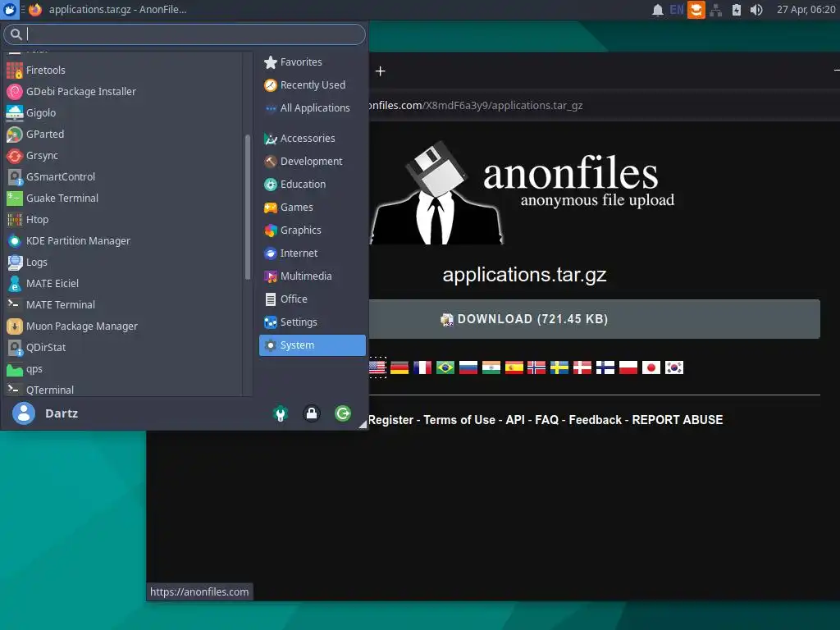Select the All Applications category
840x630 pixels.
(x=313, y=108)
